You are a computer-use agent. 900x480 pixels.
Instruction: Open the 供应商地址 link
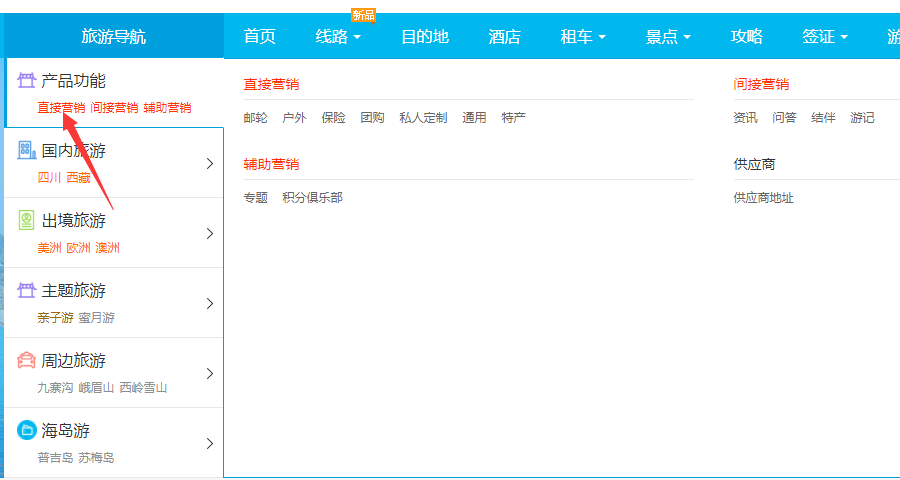[x=763, y=198]
